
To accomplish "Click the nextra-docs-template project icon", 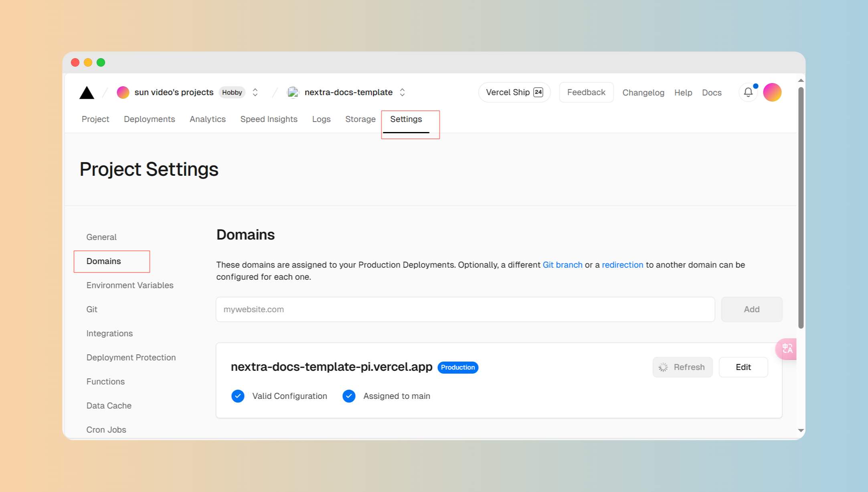I will tap(293, 92).
